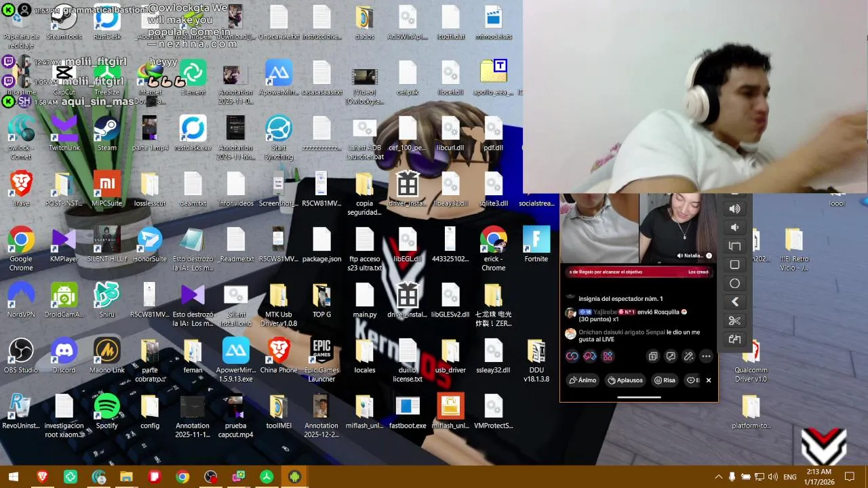Click the magic wand effects icon in live
The height and width of the screenshot is (488, 868).
688,356
